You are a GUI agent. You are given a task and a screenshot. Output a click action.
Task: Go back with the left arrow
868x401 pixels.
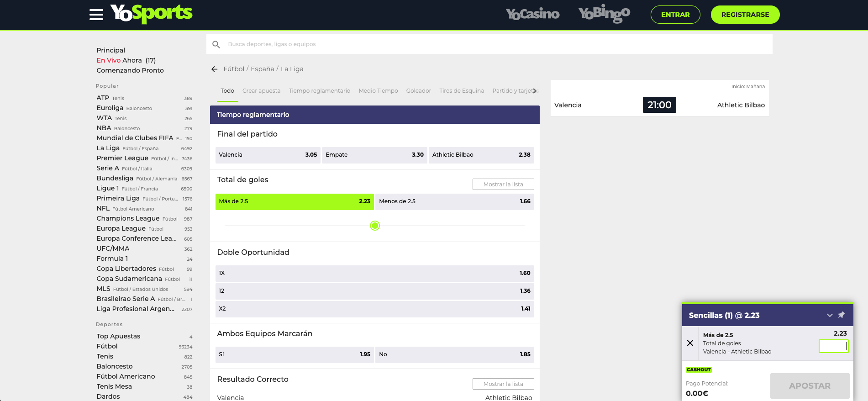click(215, 69)
